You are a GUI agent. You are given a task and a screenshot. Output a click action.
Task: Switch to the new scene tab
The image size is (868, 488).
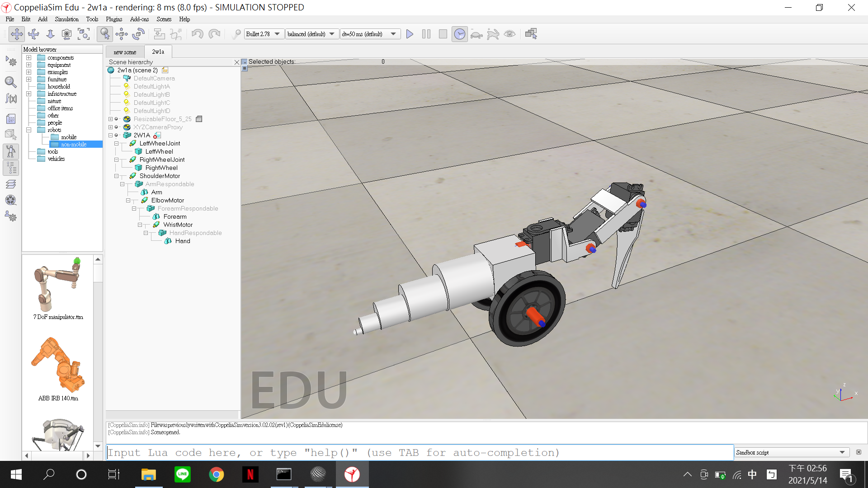pos(125,52)
